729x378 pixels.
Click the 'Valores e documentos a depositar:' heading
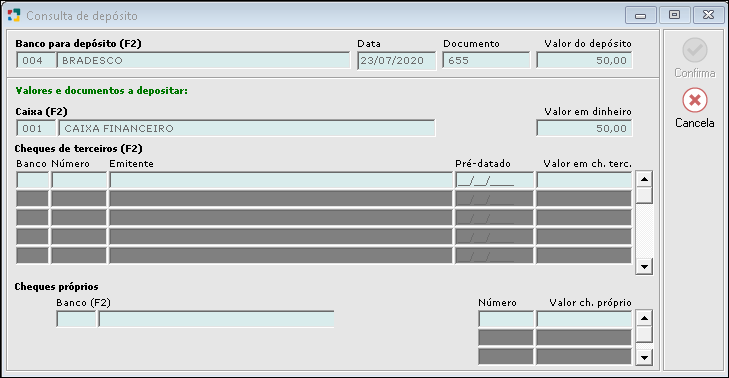(x=101, y=91)
